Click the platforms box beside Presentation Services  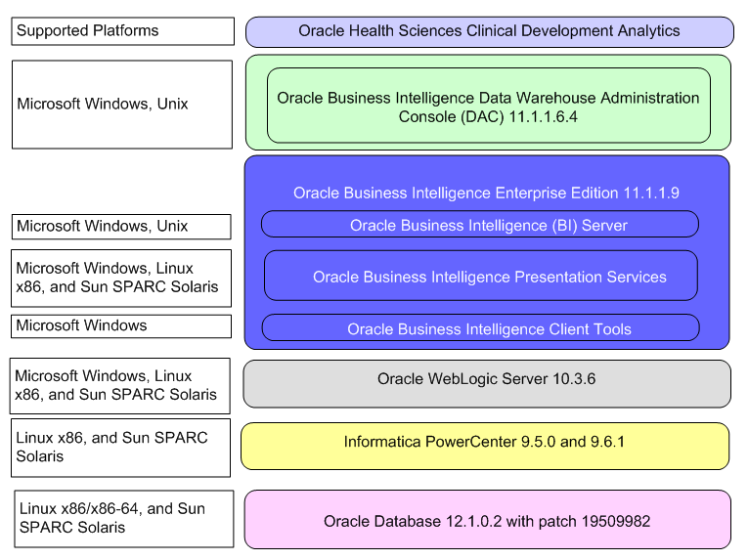click(121, 279)
